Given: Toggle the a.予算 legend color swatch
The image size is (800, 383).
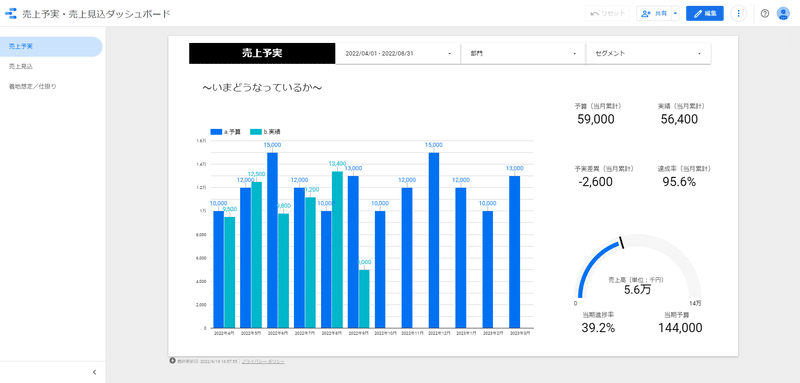Looking at the screenshot, I should pos(216,132).
